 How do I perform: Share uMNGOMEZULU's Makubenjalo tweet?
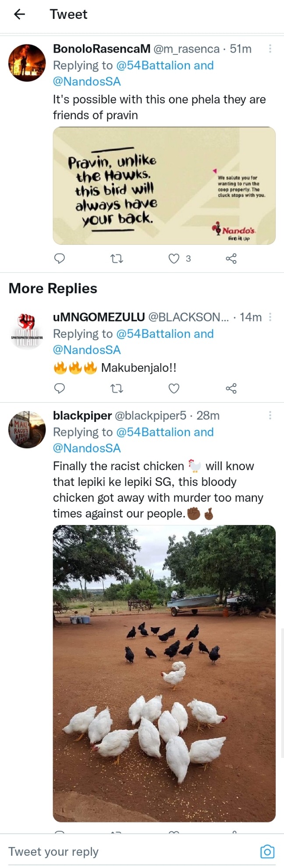tap(231, 388)
